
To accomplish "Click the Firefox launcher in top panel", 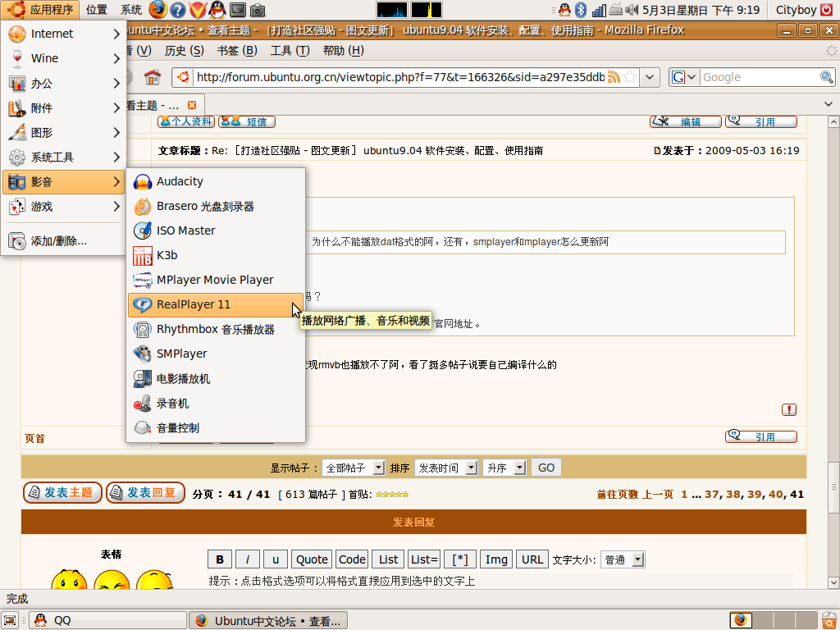I will [x=158, y=10].
